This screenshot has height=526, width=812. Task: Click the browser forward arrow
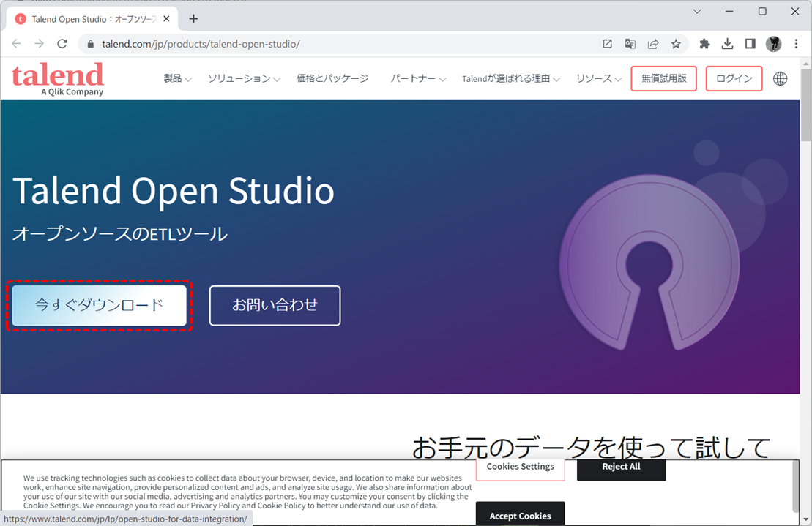(x=40, y=44)
